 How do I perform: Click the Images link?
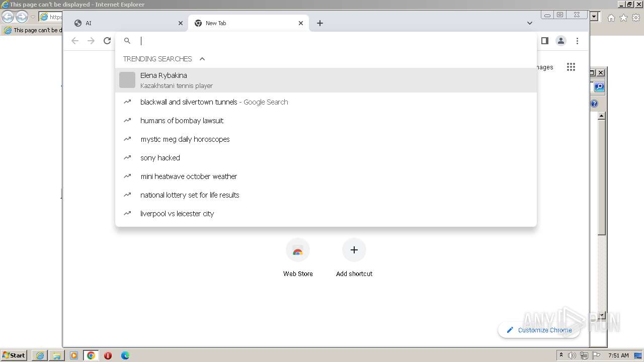[x=545, y=67]
